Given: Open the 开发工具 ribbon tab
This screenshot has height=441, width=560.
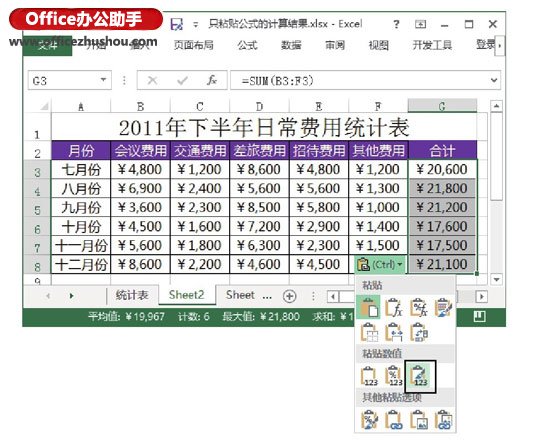Looking at the screenshot, I should coord(432,45).
